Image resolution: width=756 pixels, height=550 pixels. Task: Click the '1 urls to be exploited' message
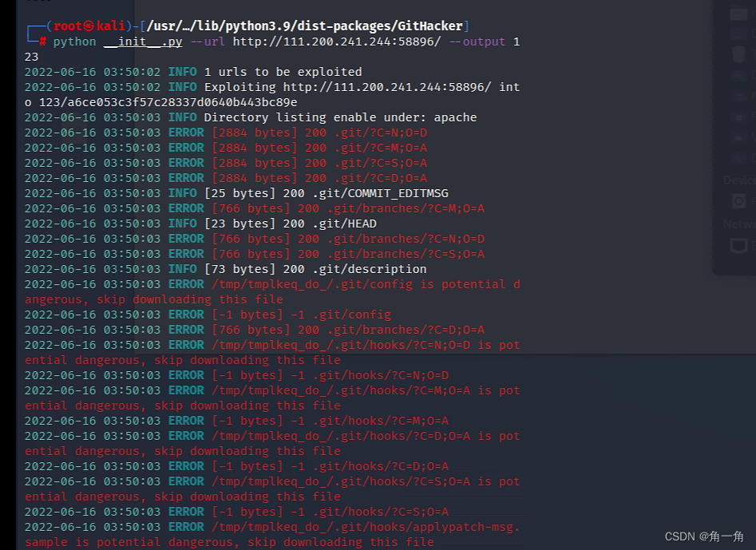283,72
